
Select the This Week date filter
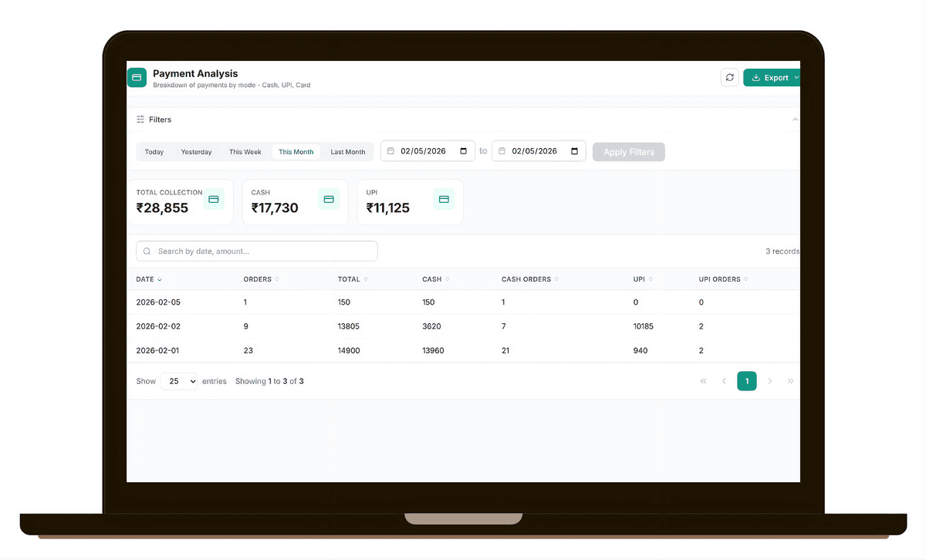[245, 151]
